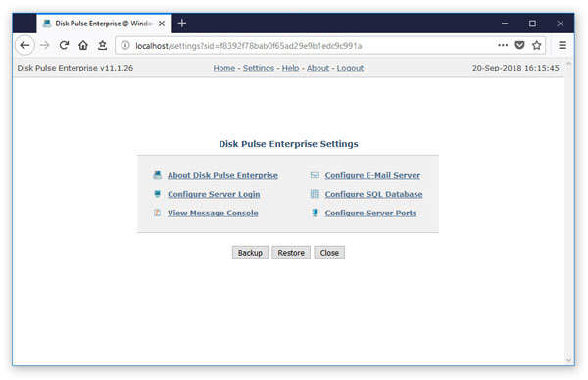Show site information icon in address bar

125,45
